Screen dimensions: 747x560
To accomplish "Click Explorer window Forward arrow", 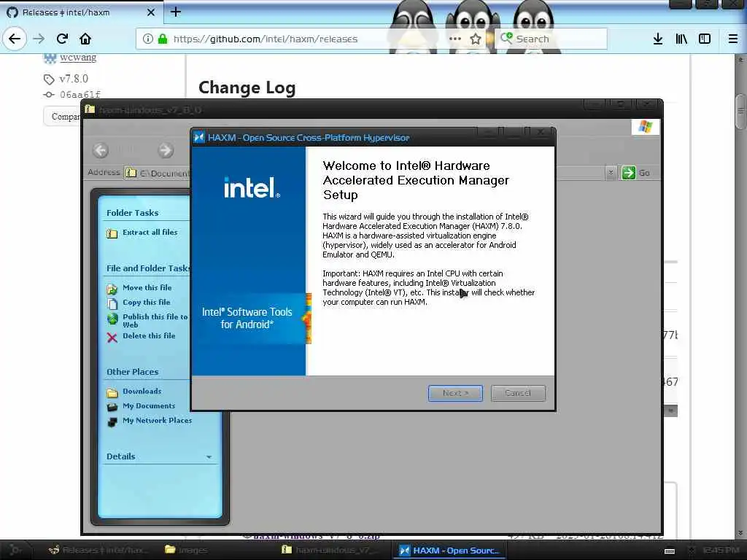I will [166, 150].
